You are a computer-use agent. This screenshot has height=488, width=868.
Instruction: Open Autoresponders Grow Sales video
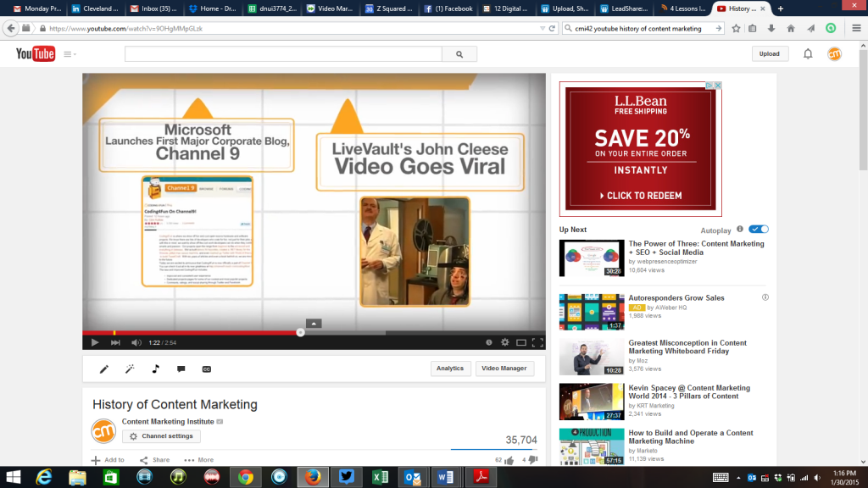tap(676, 297)
